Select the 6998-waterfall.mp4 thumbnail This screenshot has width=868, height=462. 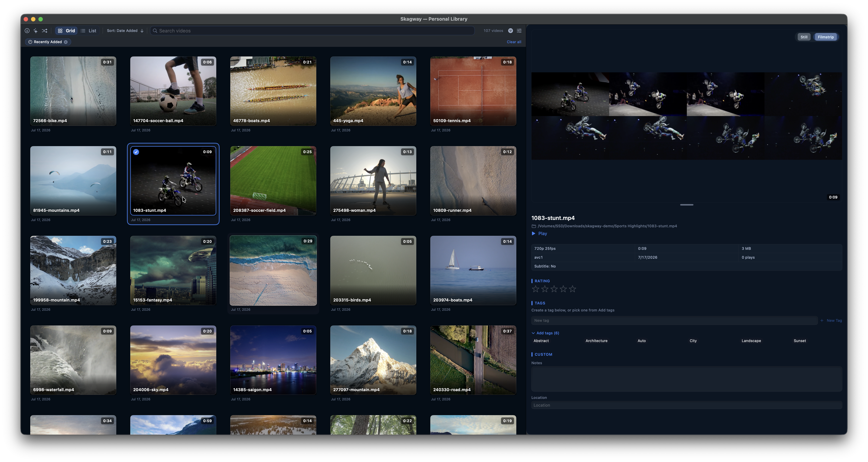click(x=73, y=360)
